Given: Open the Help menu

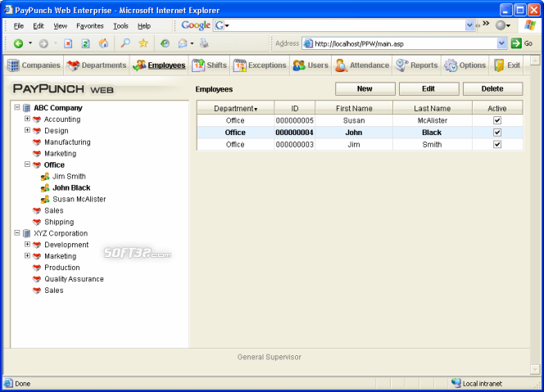Looking at the screenshot, I should point(144,26).
